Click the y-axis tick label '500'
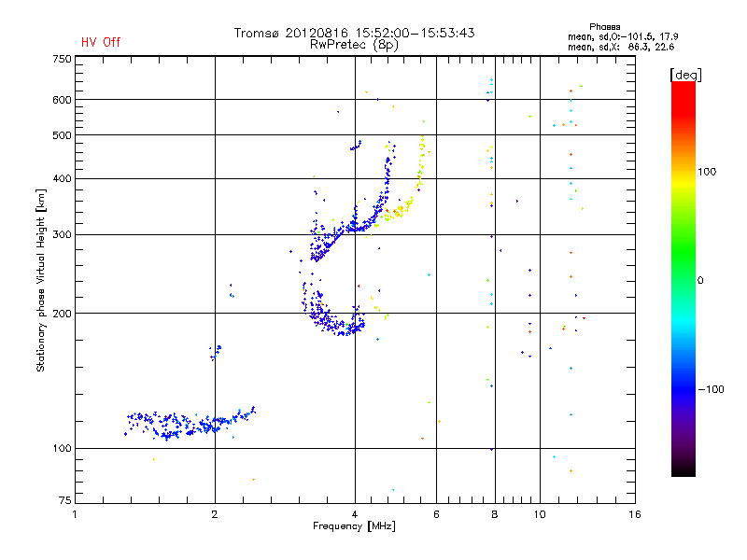747x560 pixels. tap(62, 135)
